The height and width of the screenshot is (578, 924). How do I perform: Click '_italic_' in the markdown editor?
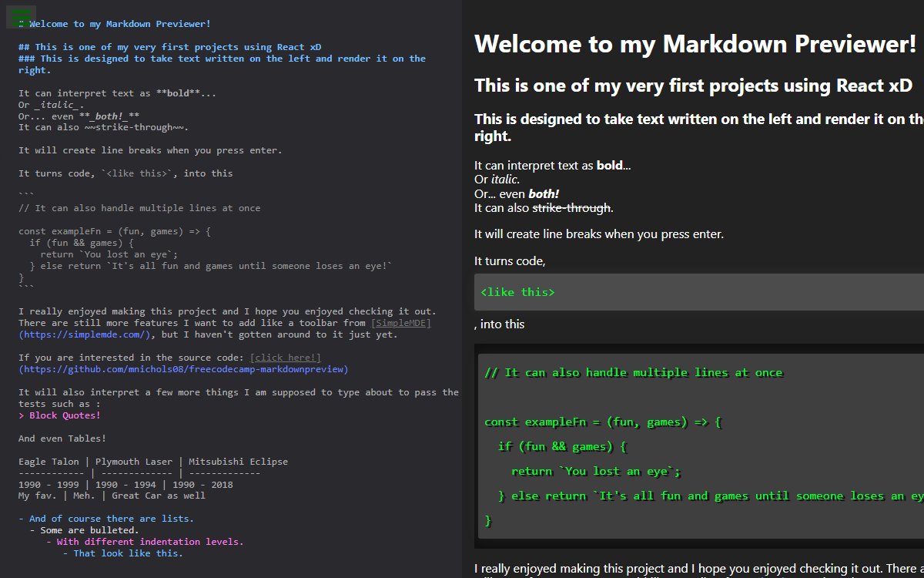coord(57,105)
